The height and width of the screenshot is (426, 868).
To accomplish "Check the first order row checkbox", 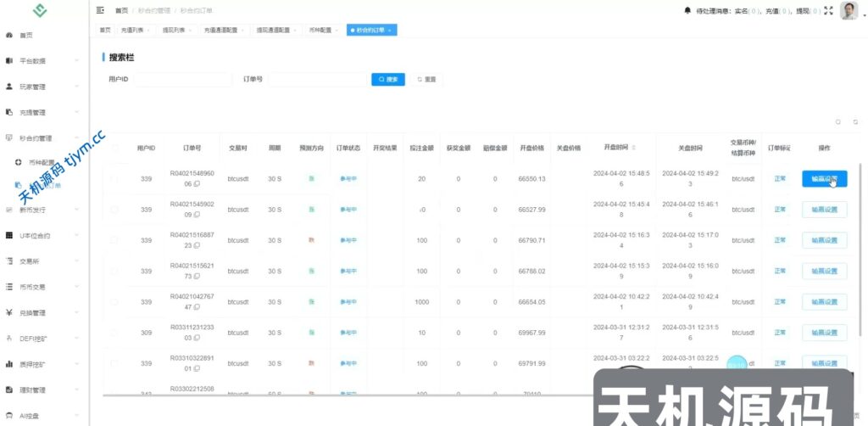I will coord(114,178).
